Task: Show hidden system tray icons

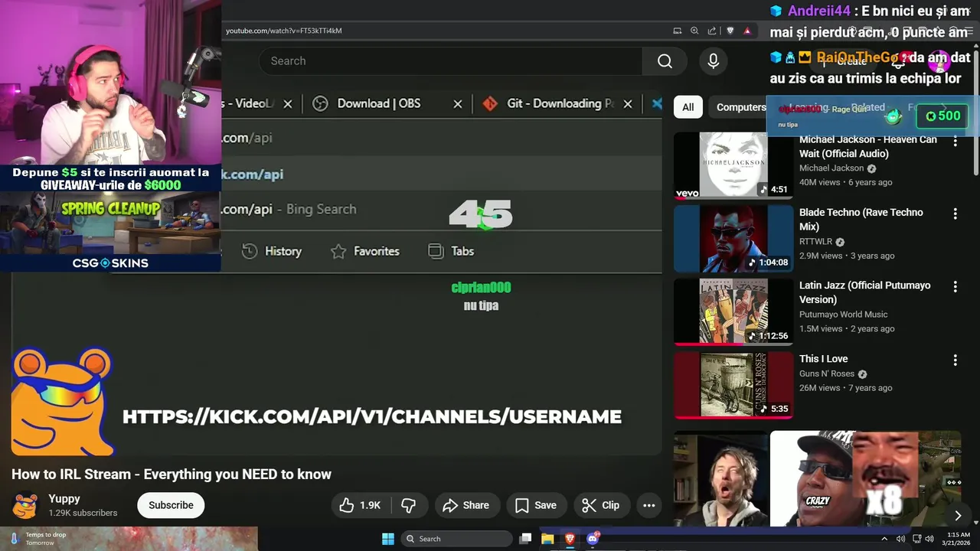Action: pos(884,539)
